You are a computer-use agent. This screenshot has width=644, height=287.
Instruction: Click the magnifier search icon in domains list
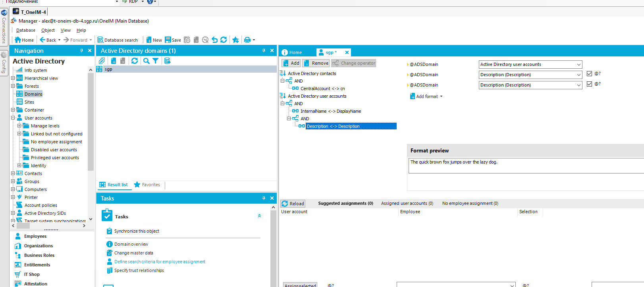click(x=147, y=61)
